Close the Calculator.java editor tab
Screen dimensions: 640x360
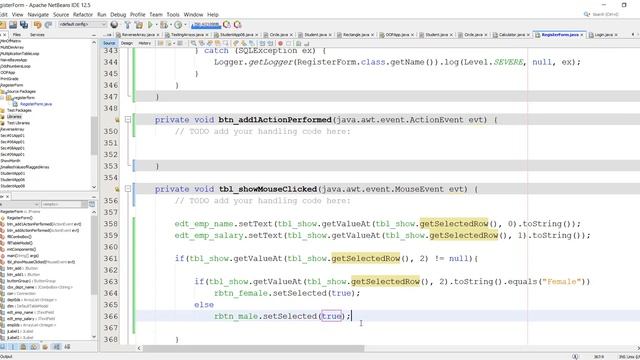point(528,35)
